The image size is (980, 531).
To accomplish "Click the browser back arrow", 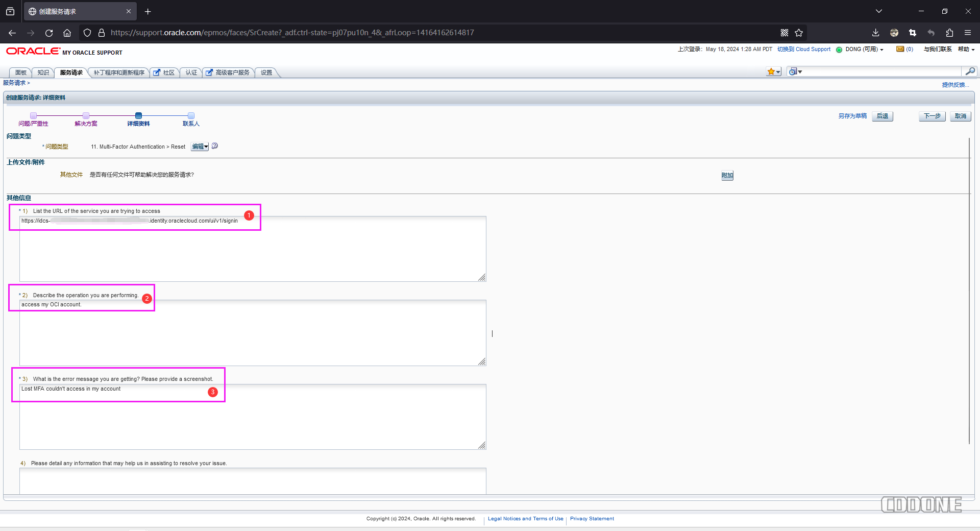I will point(12,33).
